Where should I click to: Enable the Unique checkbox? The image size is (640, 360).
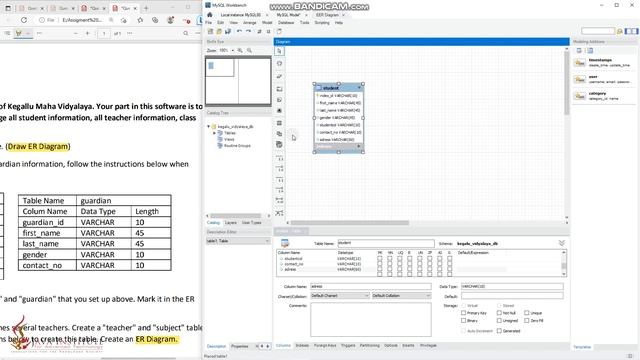click(527, 313)
